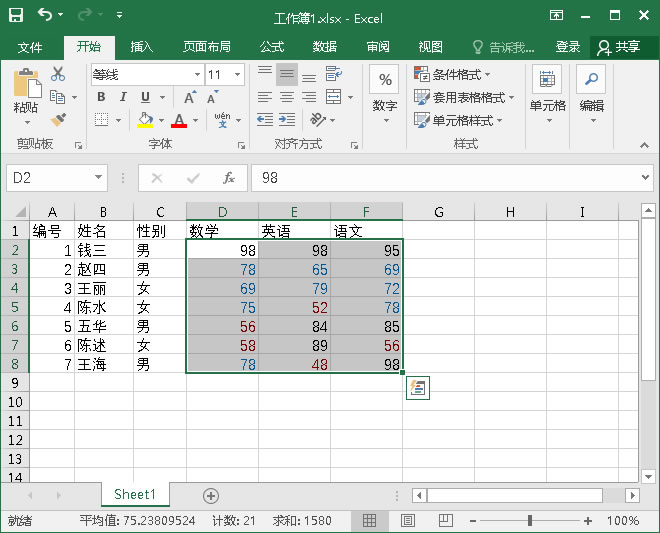Click the Merge and Center icon
Screen dimensions: 660x533
click(x=334, y=97)
